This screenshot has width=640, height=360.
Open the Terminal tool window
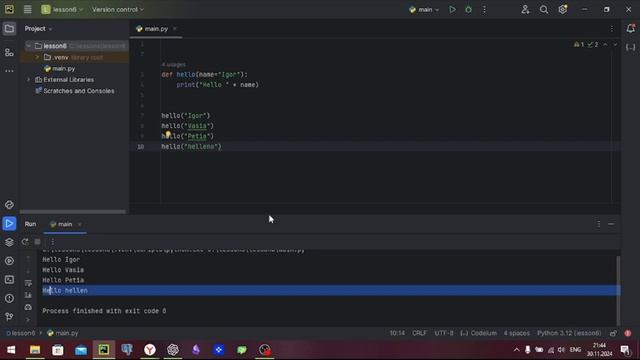(9, 280)
